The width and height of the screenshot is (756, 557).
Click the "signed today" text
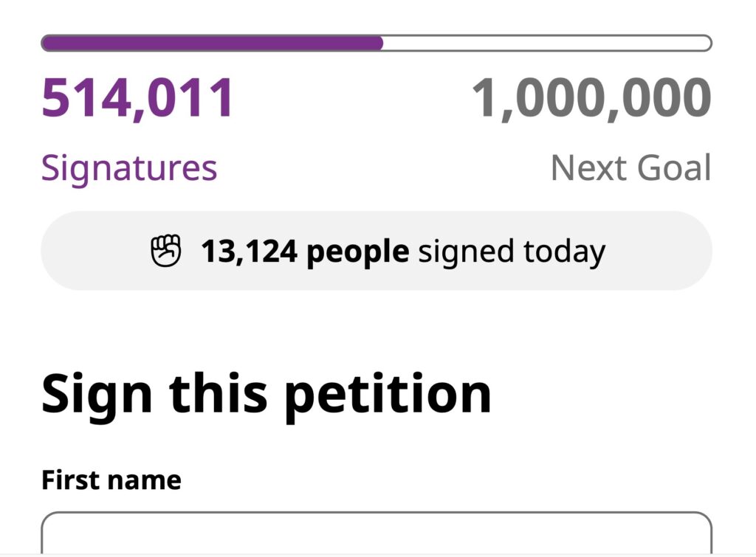pos(512,252)
